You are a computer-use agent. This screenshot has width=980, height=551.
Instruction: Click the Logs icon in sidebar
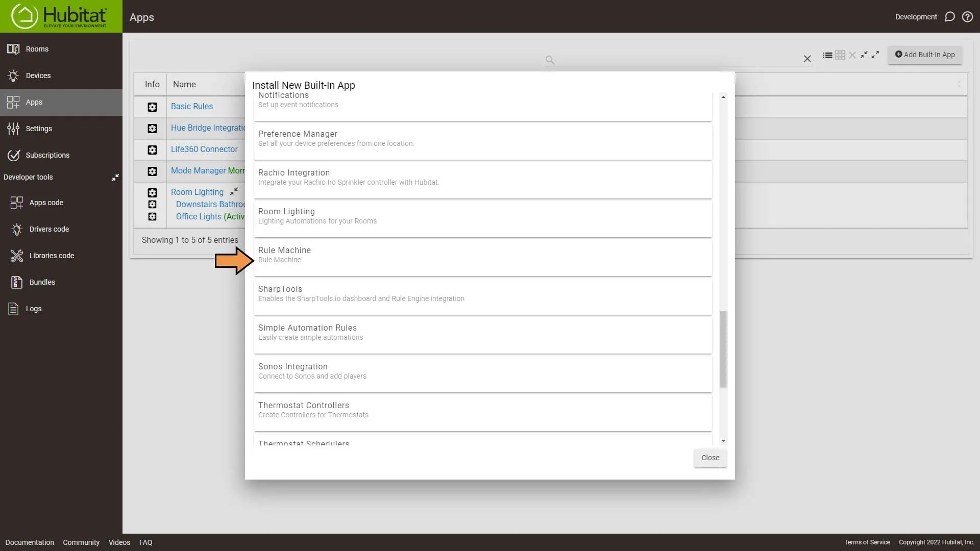(x=15, y=308)
